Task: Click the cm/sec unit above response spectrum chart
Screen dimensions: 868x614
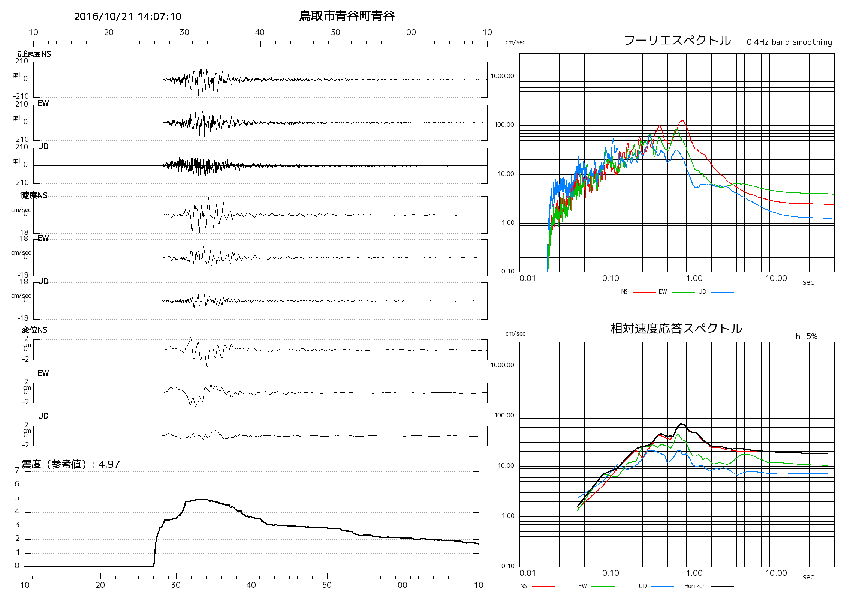Action: pos(515,334)
